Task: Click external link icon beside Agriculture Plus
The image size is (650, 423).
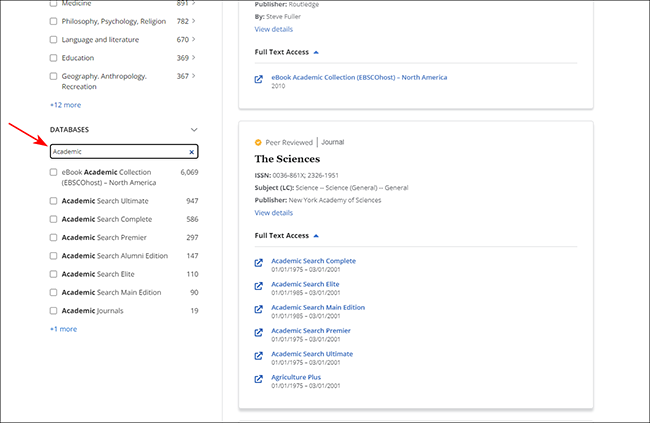Action: click(258, 379)
